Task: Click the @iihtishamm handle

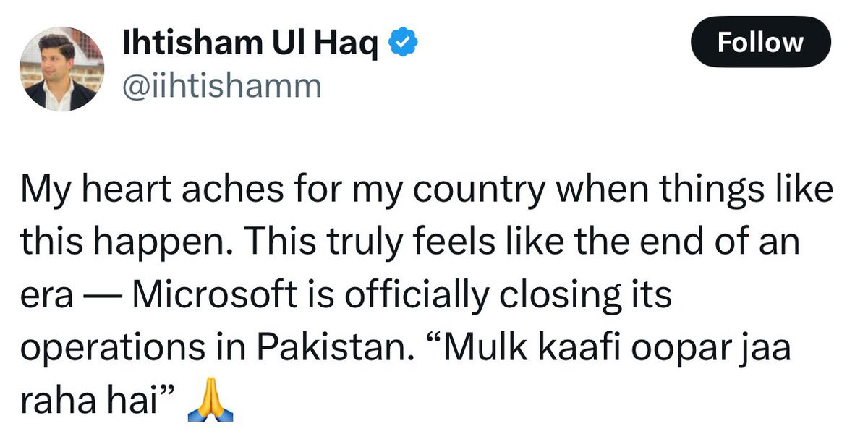Action: click(222, 86)
